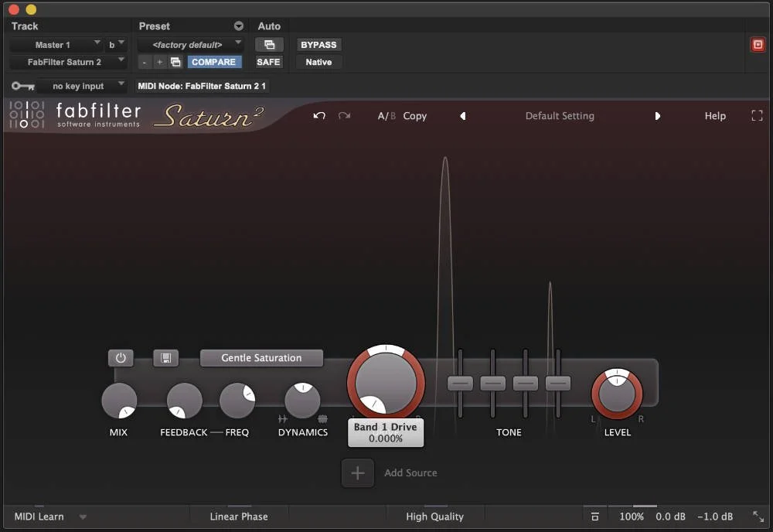Open the Help menu
This screenshot has width=773, height=532.
(x=715, y=116)
